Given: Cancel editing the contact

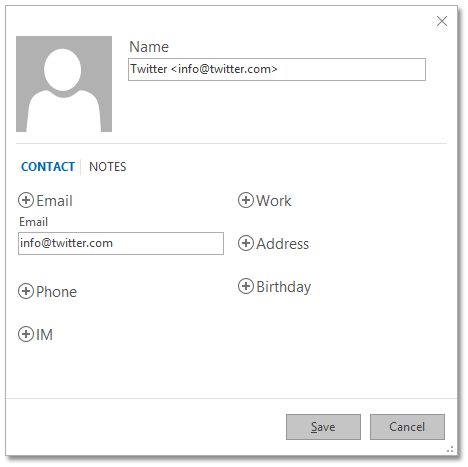Looking at the screenshot, I should [x=407, y=427].
